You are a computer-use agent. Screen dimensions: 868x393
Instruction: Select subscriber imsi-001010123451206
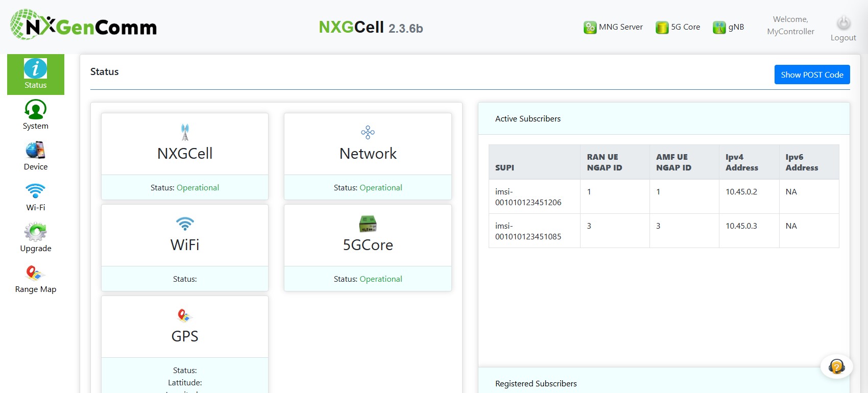(528, 197)
